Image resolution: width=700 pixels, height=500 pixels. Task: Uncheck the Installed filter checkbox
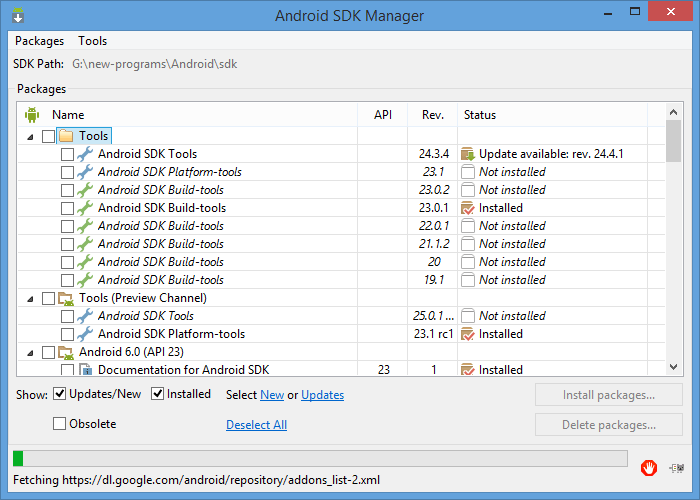click(x=158, y=394)
